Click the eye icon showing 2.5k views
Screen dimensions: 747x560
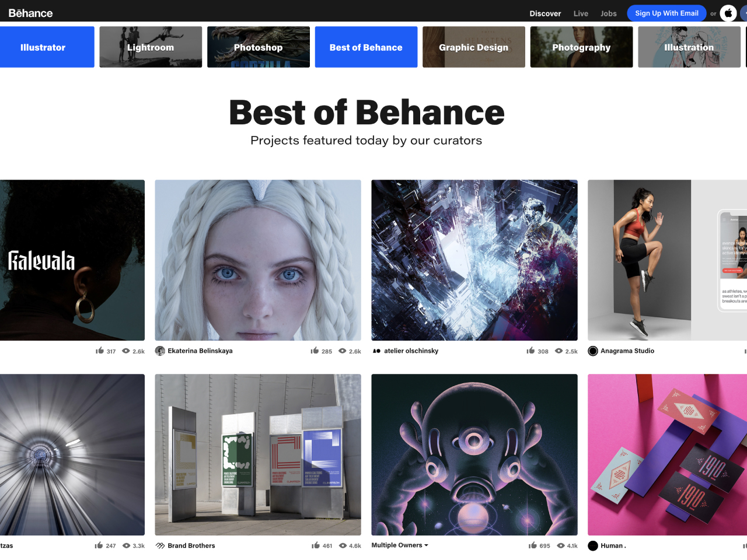pos(559,351)
